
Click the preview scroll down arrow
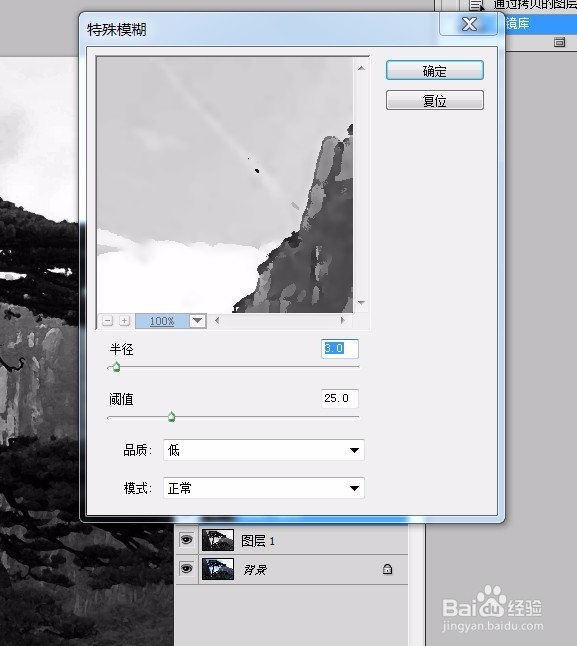pyautogui.click(x=361, y=302)
